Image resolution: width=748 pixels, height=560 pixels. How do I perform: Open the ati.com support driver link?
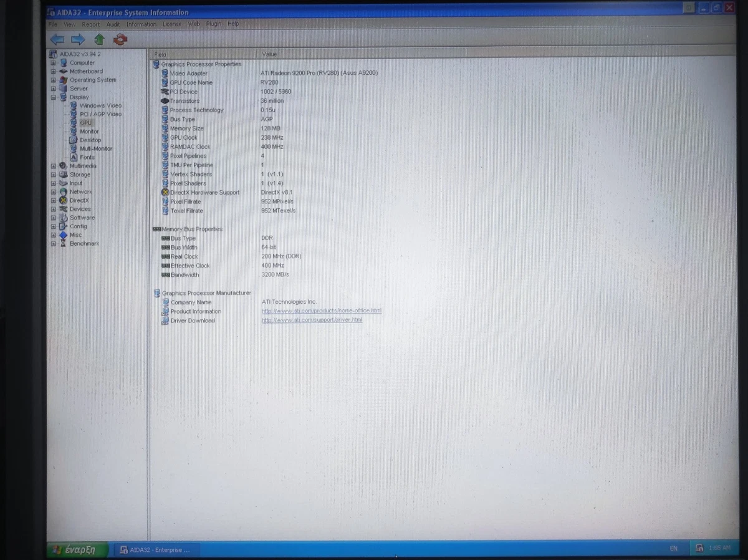(312, 320)
